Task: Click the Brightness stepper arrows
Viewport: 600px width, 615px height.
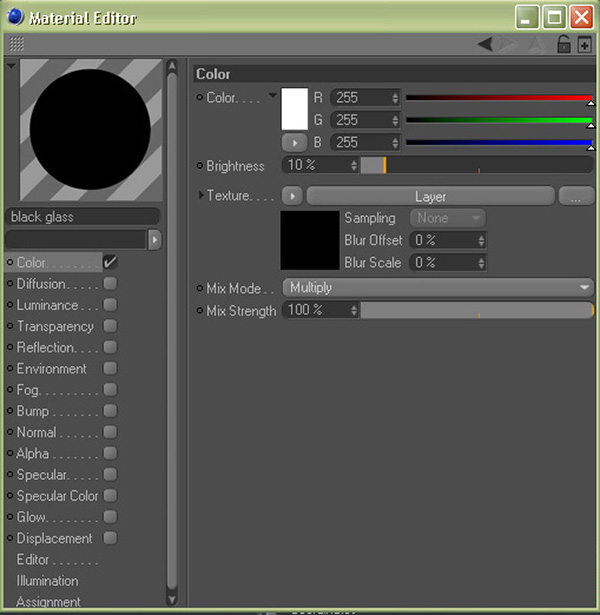Action: pos(354,165)
